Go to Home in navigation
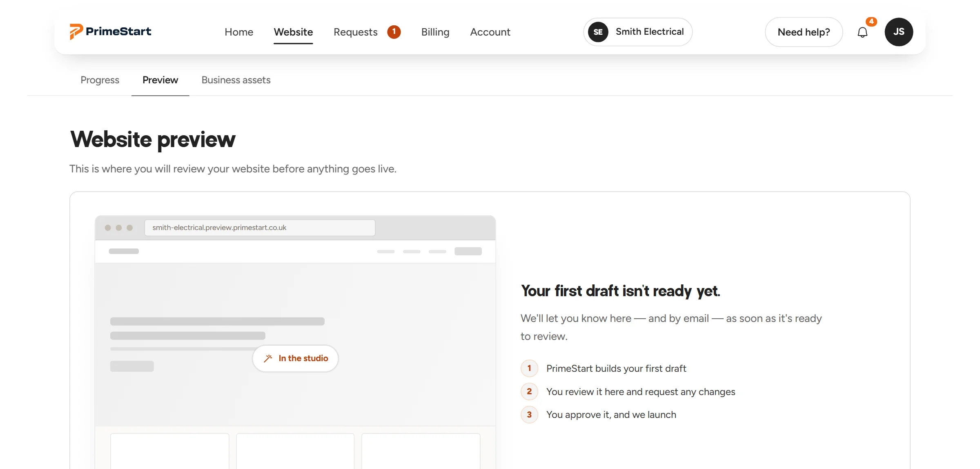Image resolution: width=980 pixels, height=469 pixels. [x=239, y=32]
